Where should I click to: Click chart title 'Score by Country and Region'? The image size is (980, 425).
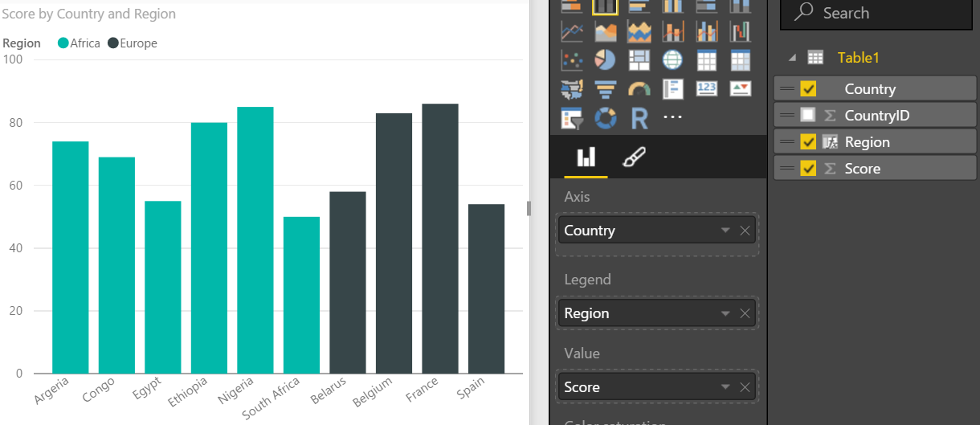(89, 14)
